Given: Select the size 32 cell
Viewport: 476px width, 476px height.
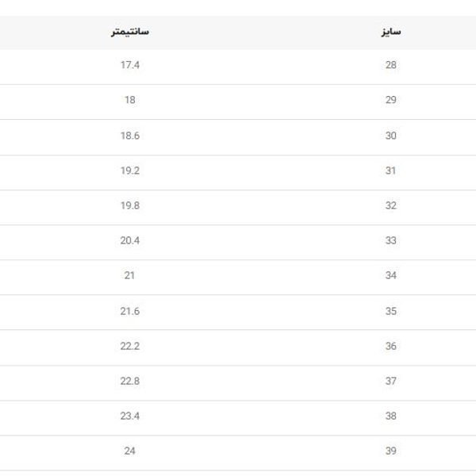Looking at the screenshot, I should 390,205.
